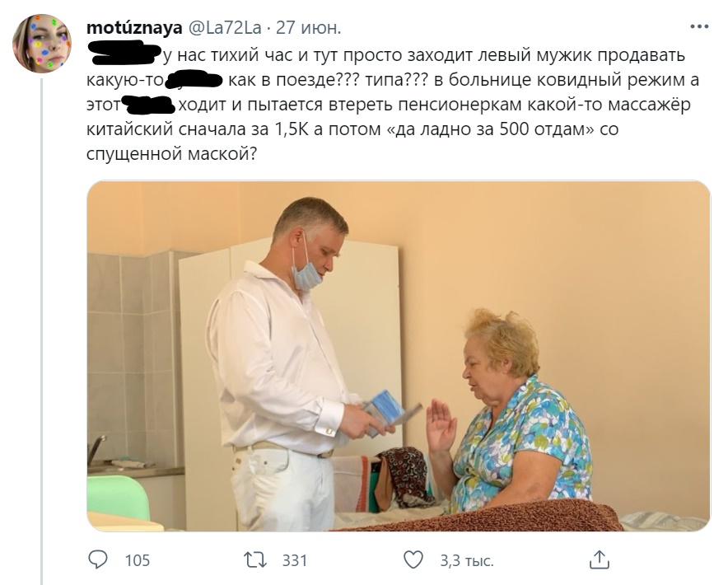Open the motúznaya profile avatar
The image size is (728, 585).
coord(42,44)
